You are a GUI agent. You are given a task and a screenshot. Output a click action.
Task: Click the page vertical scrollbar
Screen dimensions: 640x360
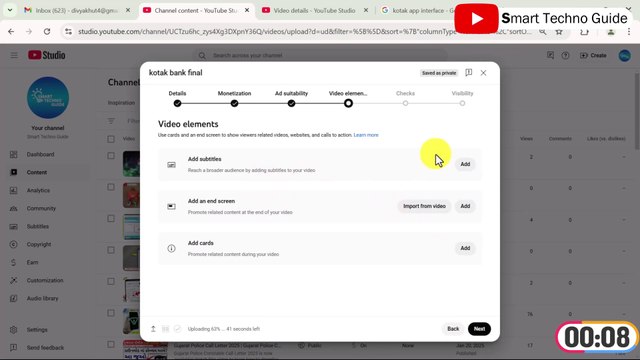(x=637, y=112)
